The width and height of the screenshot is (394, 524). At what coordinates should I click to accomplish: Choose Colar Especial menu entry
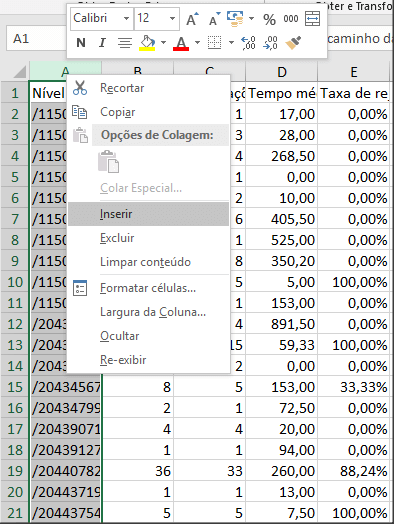click(148, 188)
